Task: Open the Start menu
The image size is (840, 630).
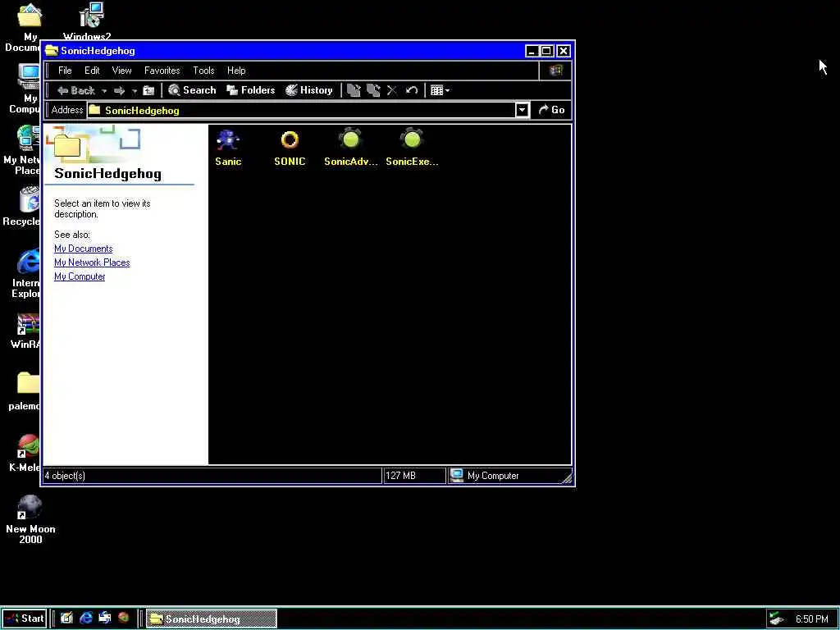Action: pyautogui.click(x=25, y=619)
